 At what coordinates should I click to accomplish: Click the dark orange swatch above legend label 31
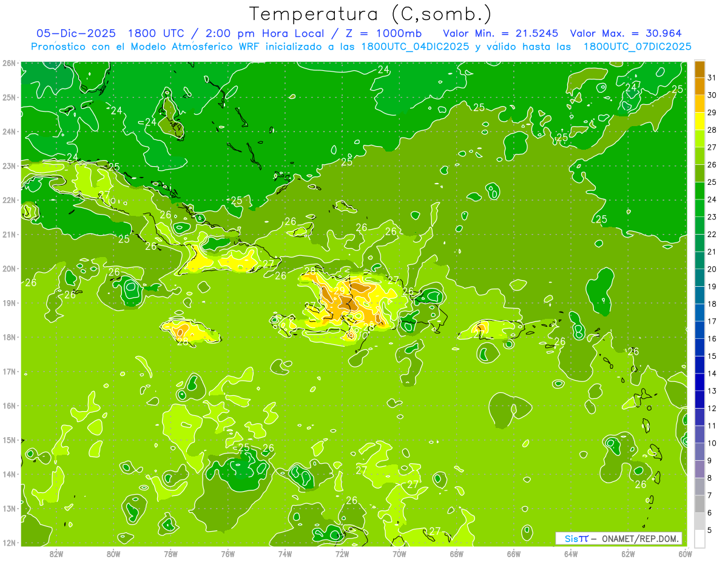coord(699,69)
